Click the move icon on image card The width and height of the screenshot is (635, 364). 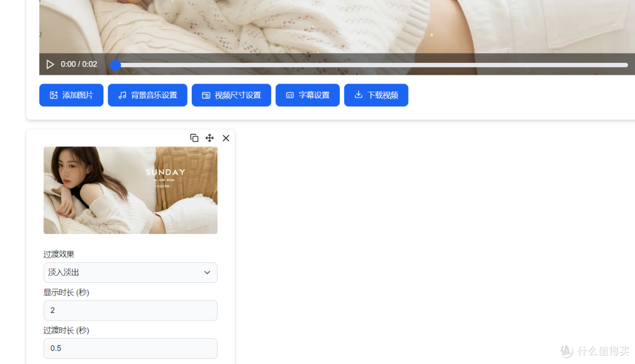click(209, 138)
